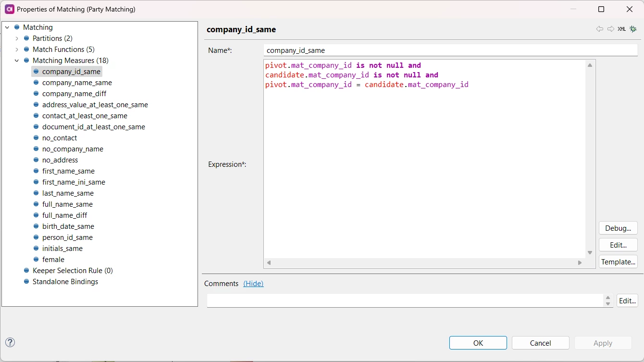Select the female measure
Viewport: 644px width, 362px height.
coord(53,260)
